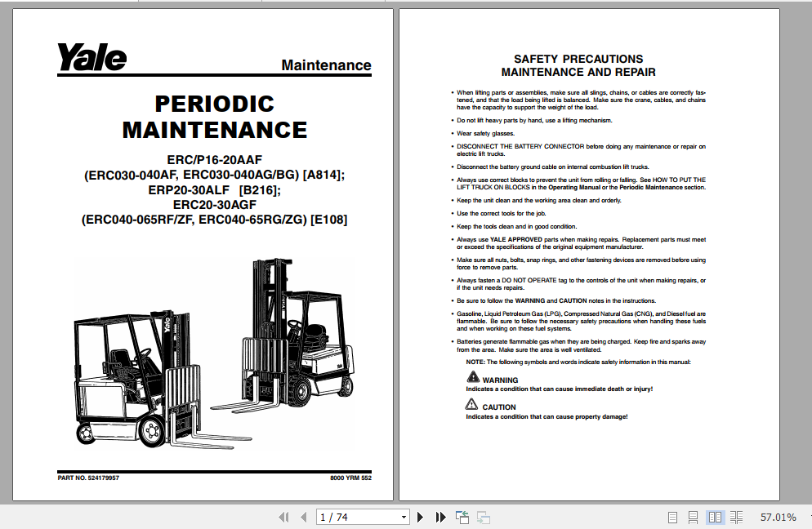The image size is (812, 529).
Task: Click the Maintenance header text
Action: pyautogui.click(x=326, y=65)
